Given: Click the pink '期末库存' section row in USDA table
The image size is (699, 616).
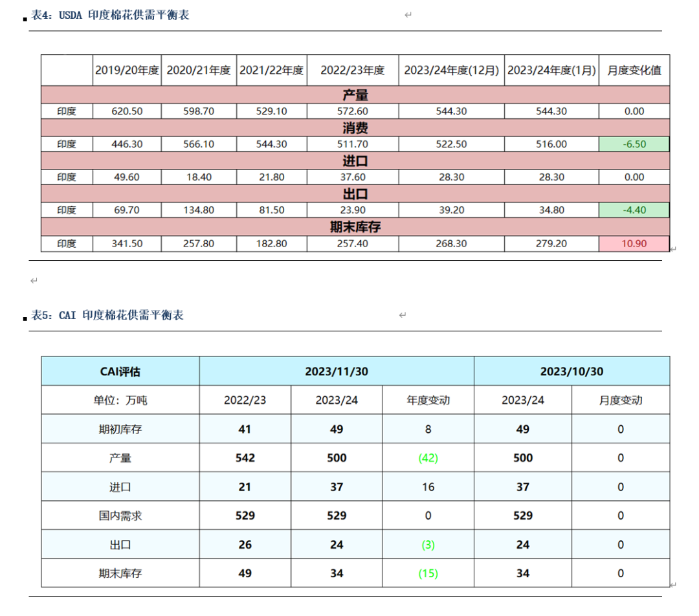Looking at the screenshot, I should (x=355, y=227).
